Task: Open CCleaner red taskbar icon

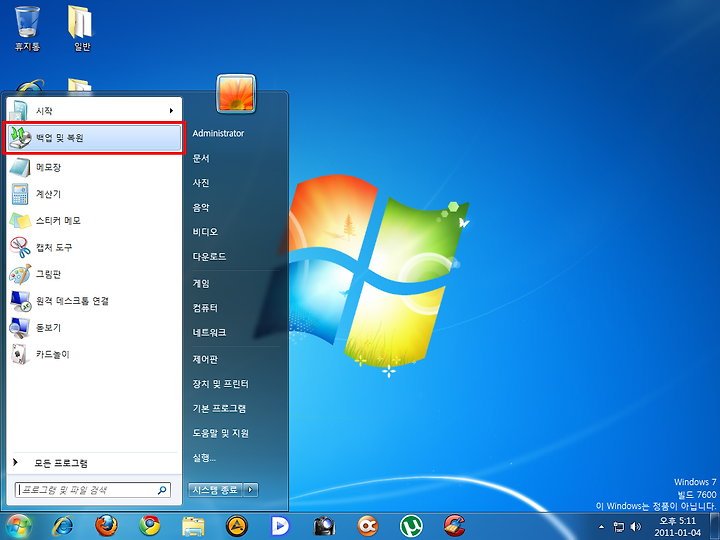Action: point(455,526)
